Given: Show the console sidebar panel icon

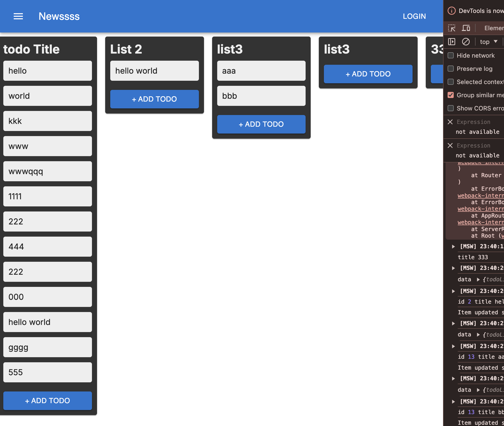Looking at the screenshot, I should pos(452,42).
